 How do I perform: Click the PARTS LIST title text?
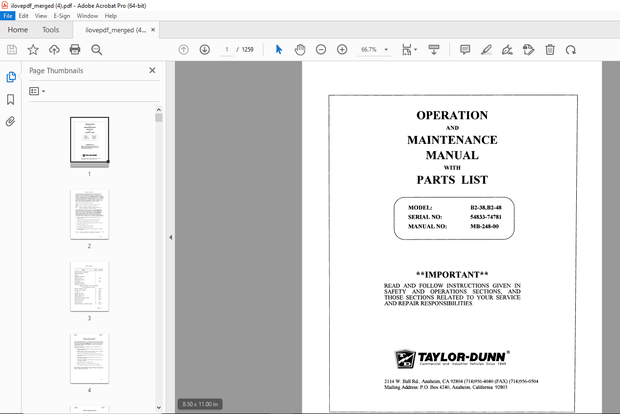[x=452, y=180]
